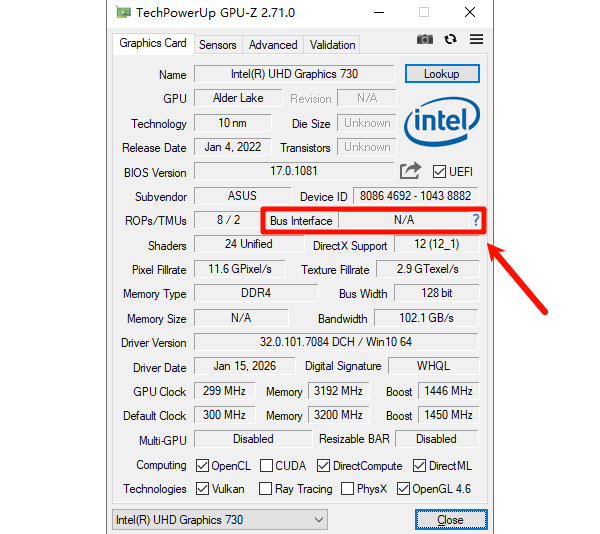Click the Multi-GPU field Disabled
The height and width of the screenshot is (534, 600).
point(253,439)
